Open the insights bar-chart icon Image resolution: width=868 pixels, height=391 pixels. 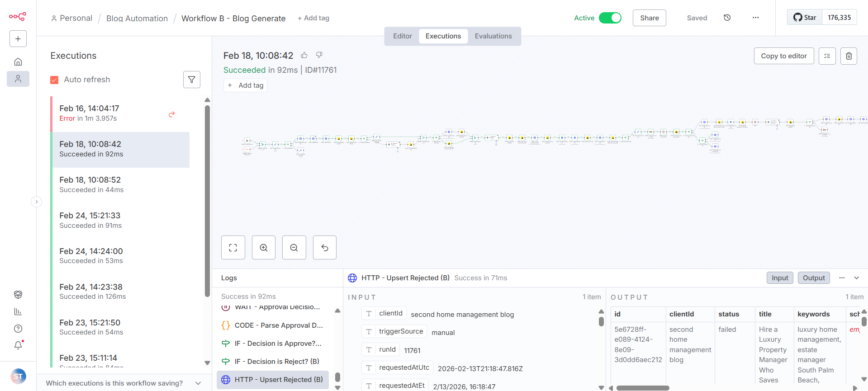(x=18, y=311)
